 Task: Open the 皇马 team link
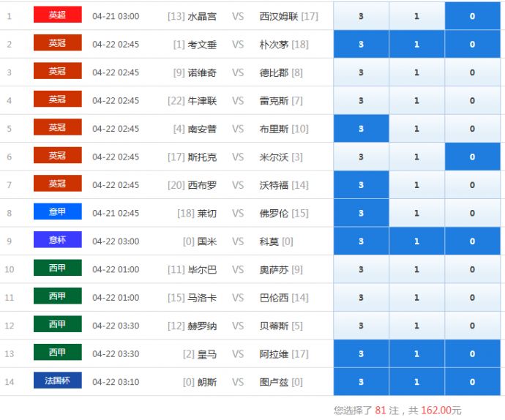coord(207,354)
